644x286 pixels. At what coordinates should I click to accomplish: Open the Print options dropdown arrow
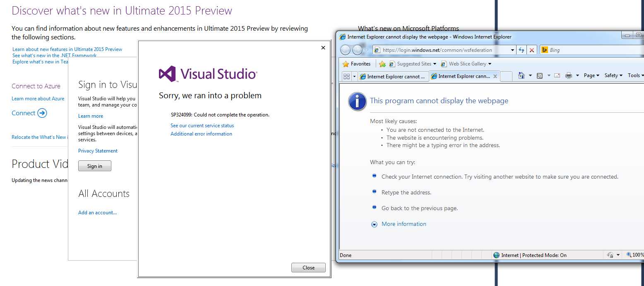[577, 75]
